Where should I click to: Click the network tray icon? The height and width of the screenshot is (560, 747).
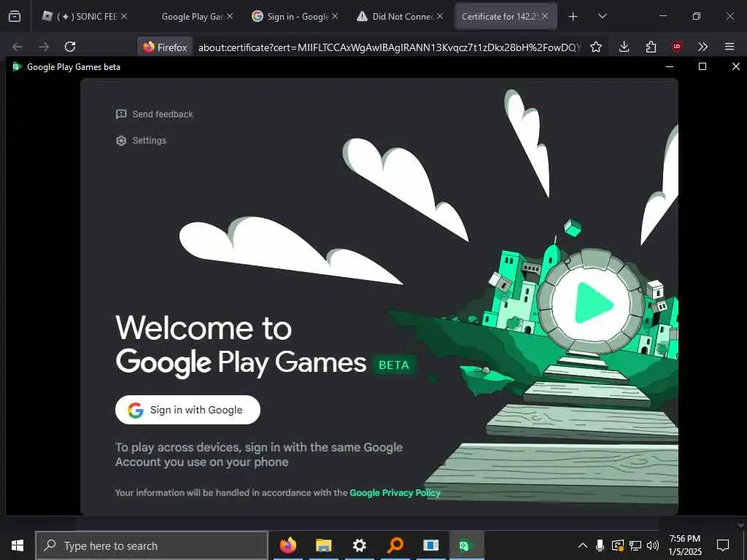point(635,545)
